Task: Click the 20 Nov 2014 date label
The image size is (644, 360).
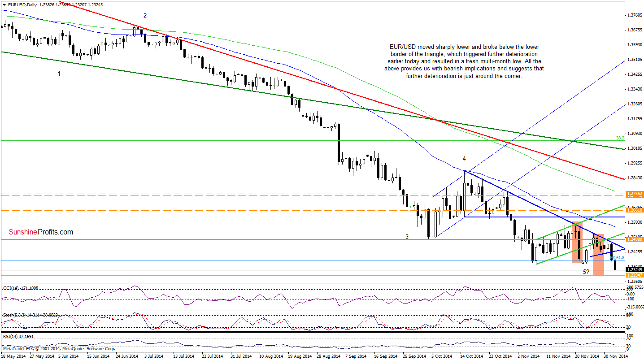Action: (587, 356)
